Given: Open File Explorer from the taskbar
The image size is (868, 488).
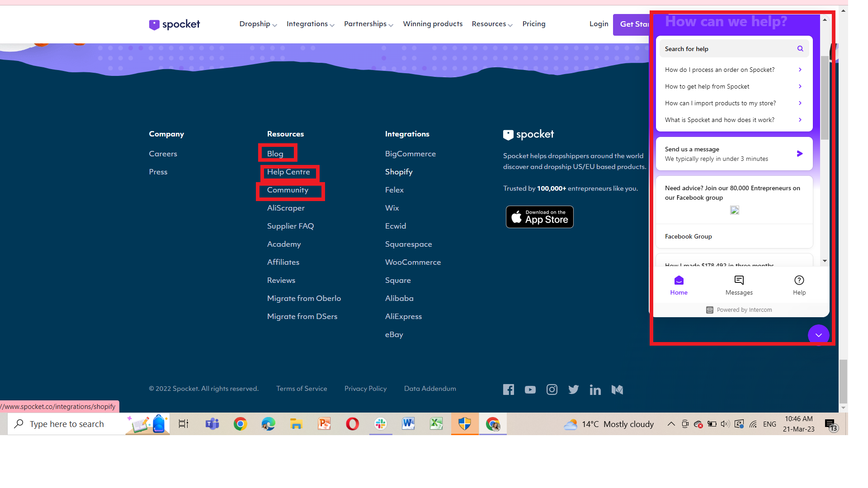Looking at the screenshot, I should pos(296,424).
